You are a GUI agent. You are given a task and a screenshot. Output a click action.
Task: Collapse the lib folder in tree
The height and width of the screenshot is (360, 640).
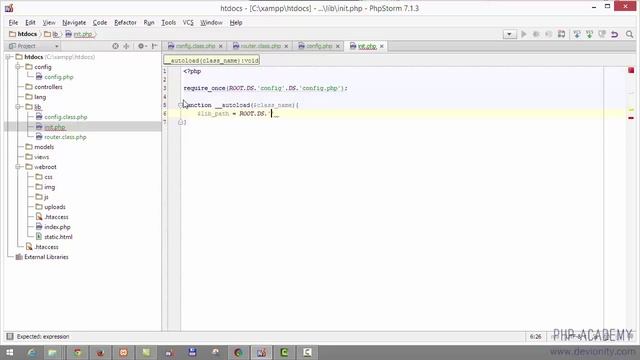click(x=18, y=107)
